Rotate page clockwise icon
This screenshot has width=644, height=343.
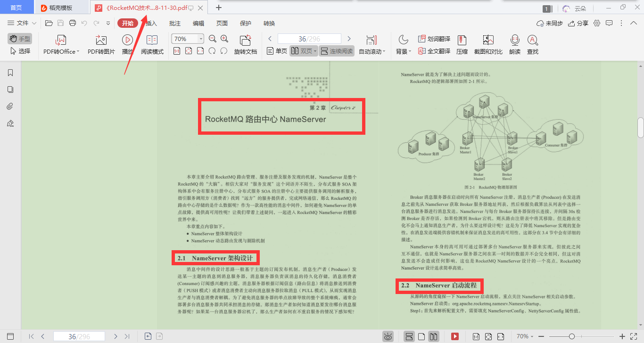coord(224,51)
